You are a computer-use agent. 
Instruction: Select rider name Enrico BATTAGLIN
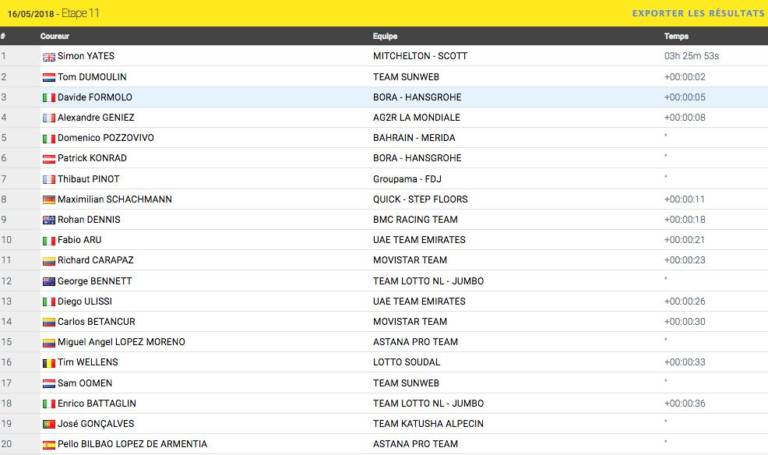tap(96, 403)
